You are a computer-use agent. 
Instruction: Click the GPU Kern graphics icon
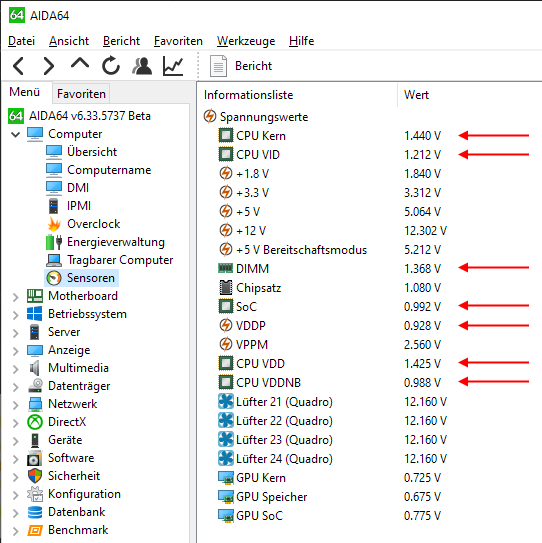click(226, 478)
